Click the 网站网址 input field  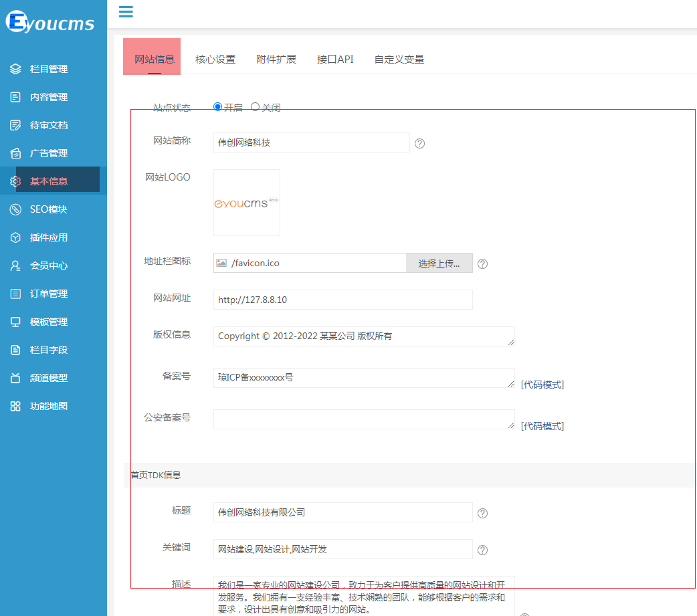pyautogui.click(x=342, y=300)
